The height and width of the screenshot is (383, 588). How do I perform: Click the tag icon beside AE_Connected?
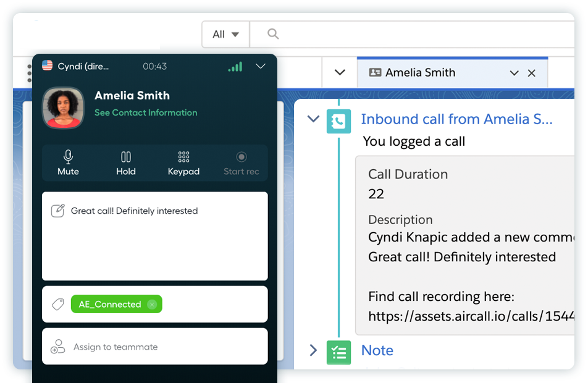pos(57,305)
